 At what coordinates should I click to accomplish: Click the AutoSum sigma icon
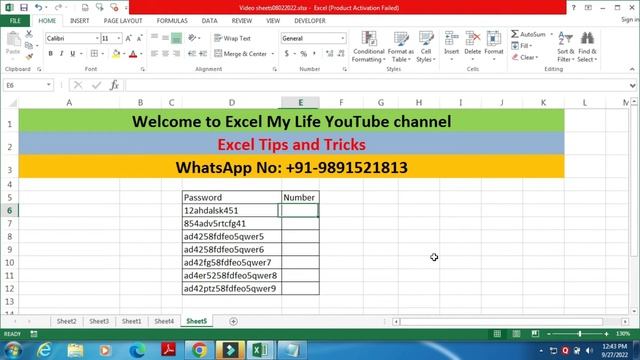(515, 34)
